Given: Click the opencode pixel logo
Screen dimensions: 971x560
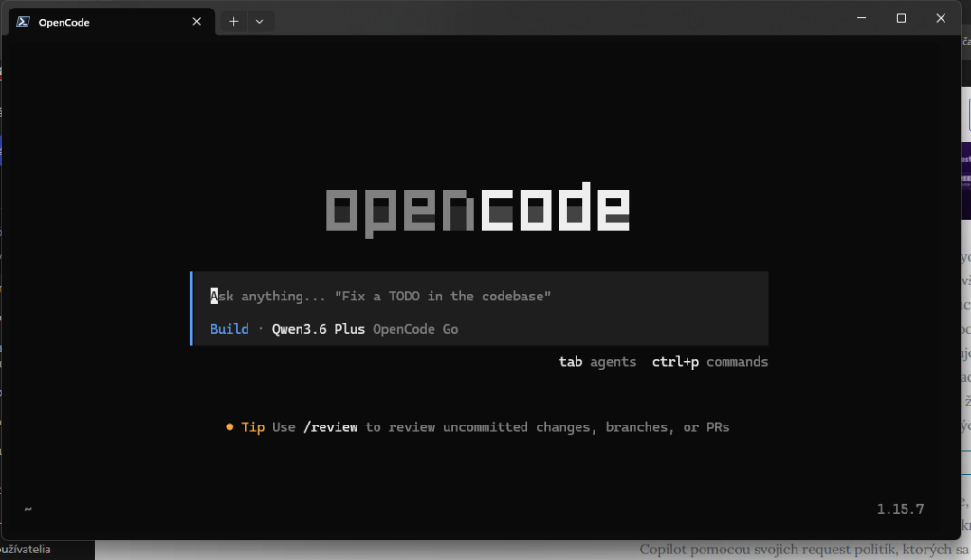Looking at the screenshot, I should click(478, 209).
